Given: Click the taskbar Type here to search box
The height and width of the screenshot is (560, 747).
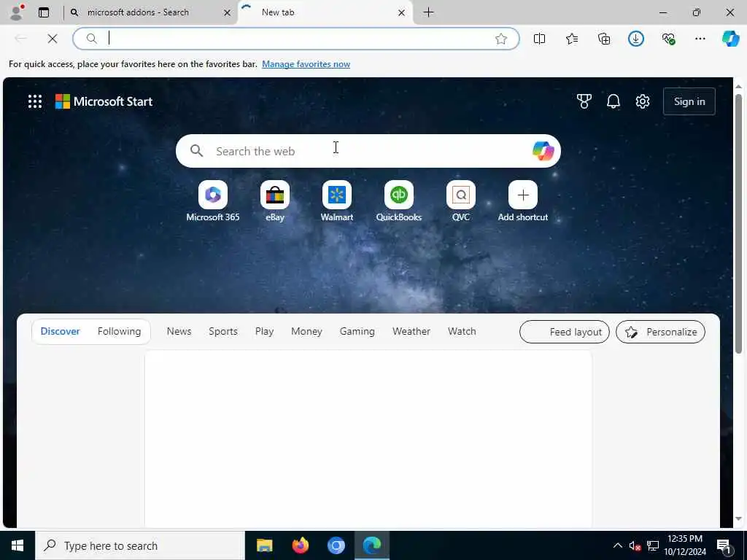Looking at the screenshot, I should tap(139, 545).
